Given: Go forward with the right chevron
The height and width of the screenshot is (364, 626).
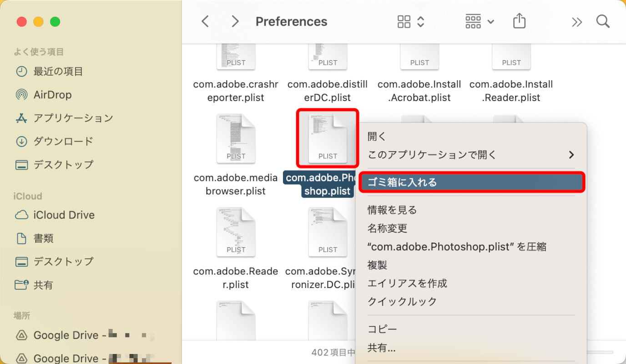Looking at the screenshot, I should tap(235, 21).
